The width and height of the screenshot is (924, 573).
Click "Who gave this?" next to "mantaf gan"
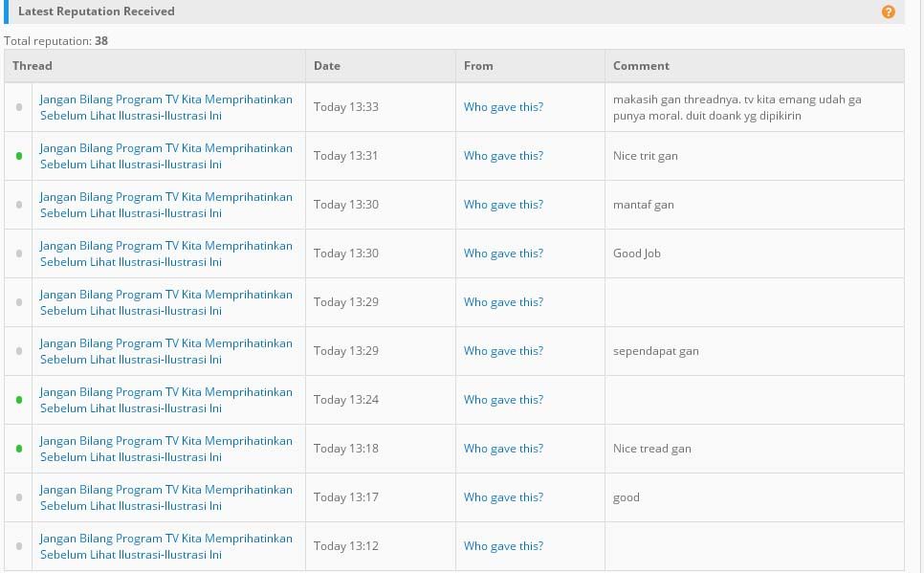click(x=503, y=205)
